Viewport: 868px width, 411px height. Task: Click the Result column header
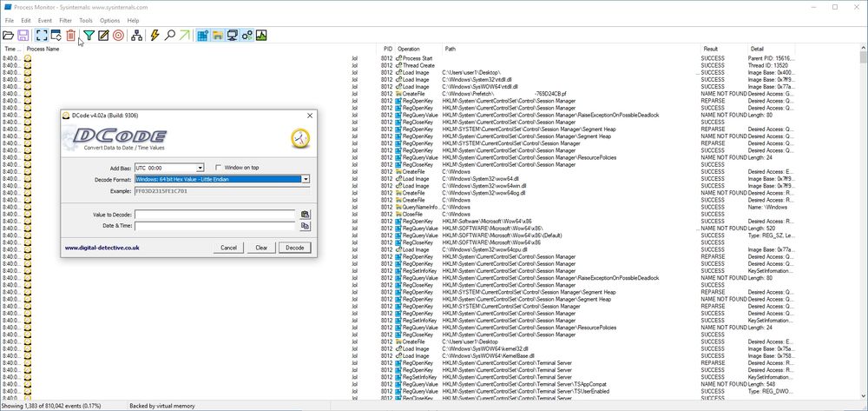725,49
